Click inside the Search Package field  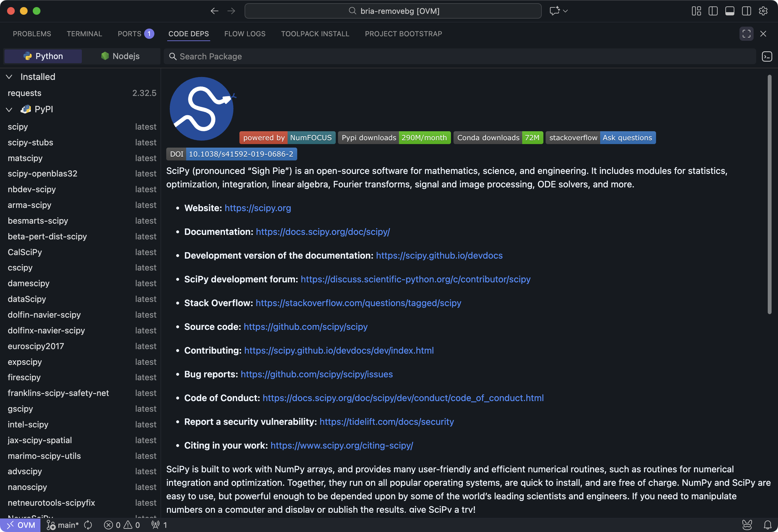click(x=301, y=56)
